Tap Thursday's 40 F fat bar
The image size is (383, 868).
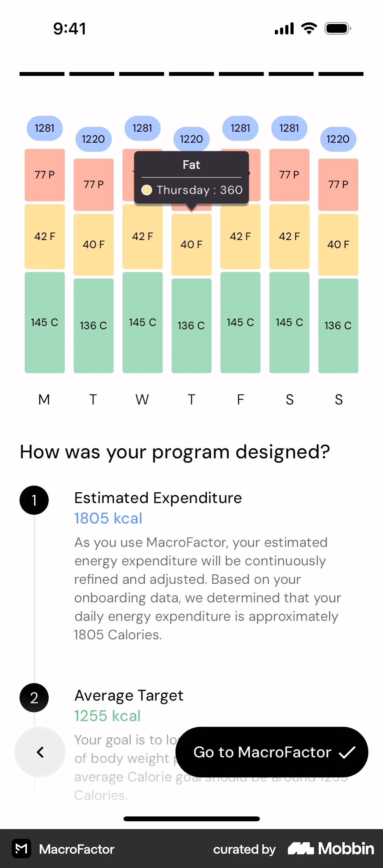click(191, 244)
